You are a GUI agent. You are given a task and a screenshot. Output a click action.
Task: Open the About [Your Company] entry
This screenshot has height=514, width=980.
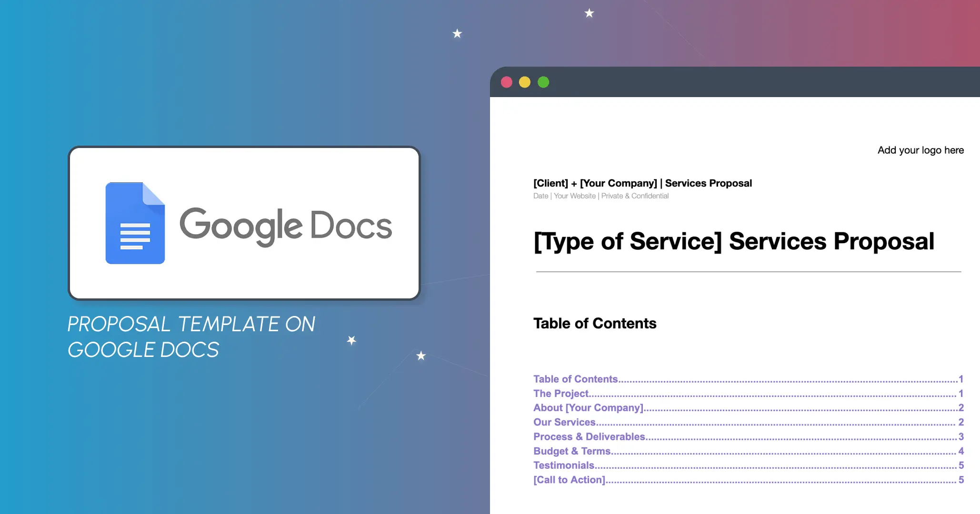[588, 408]
